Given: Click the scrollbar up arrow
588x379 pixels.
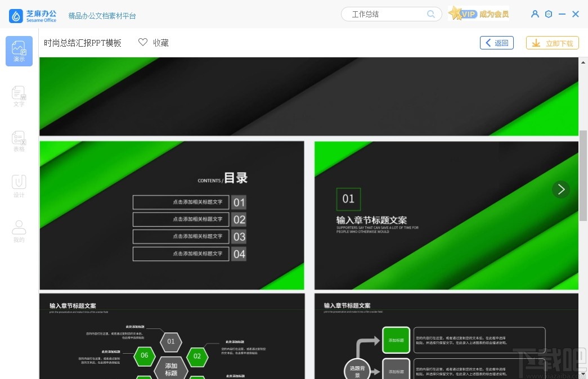Looking at the screenshot, I should 583,62.
